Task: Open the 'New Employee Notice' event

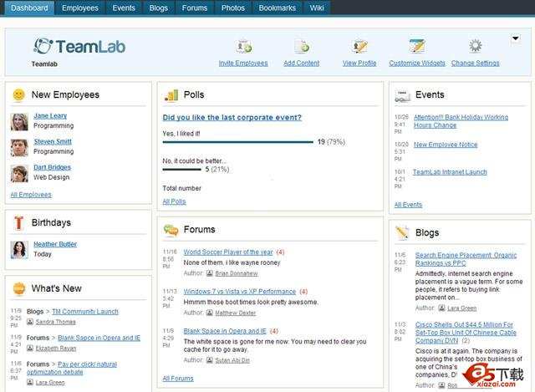Action: coord(446,145)
